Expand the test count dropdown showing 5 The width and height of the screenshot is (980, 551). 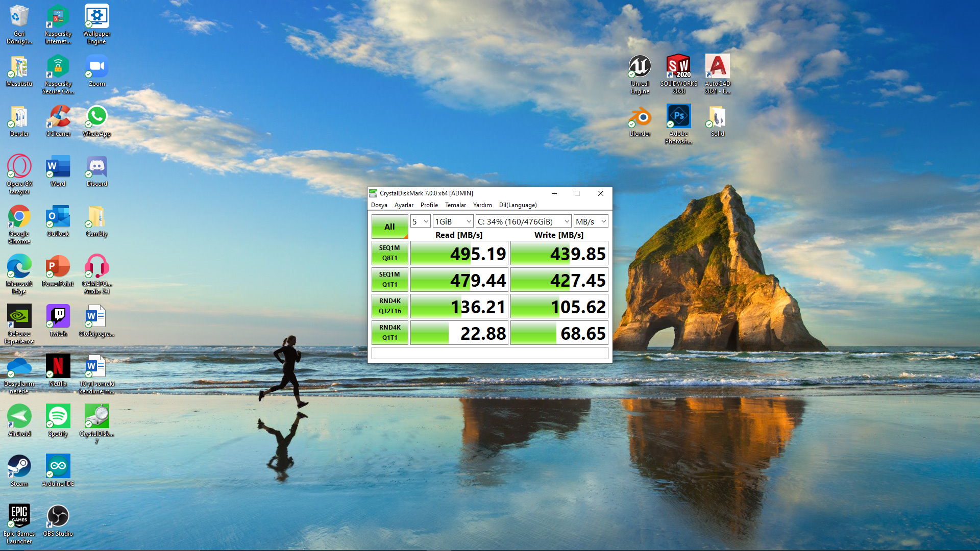420,221
